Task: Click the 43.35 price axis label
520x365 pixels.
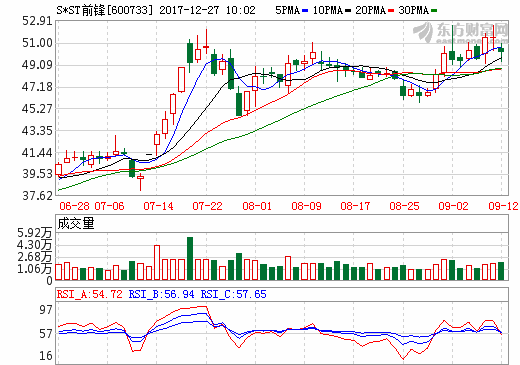Action: [x=37, y=131]
